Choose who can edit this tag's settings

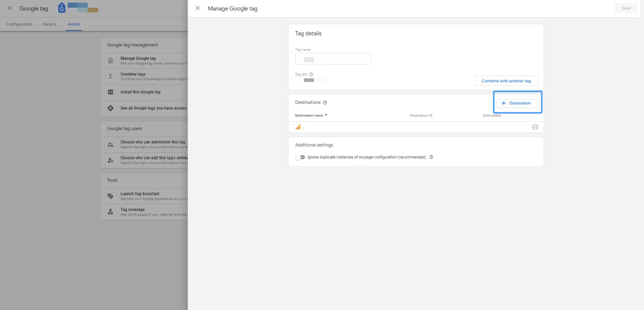click(144, 160)
